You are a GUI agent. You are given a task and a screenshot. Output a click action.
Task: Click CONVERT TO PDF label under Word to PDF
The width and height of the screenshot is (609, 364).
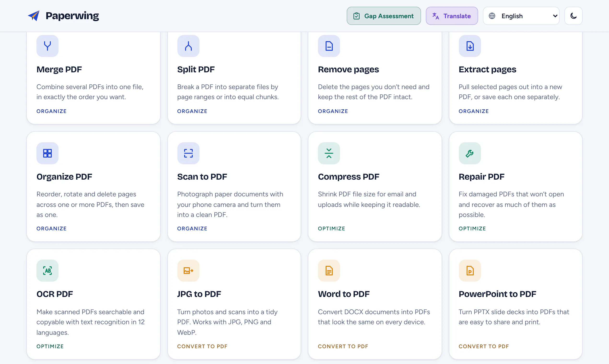(343, 346)
